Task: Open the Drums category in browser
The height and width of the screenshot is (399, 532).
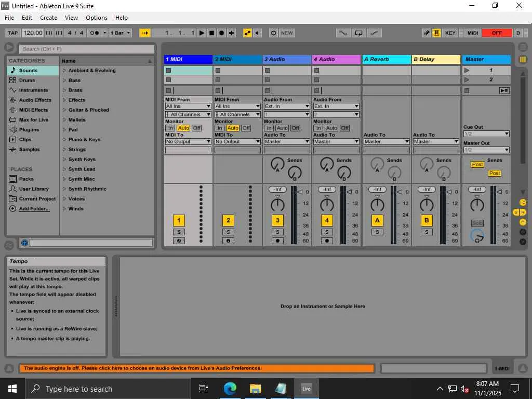Action: [x=33, y=81]
